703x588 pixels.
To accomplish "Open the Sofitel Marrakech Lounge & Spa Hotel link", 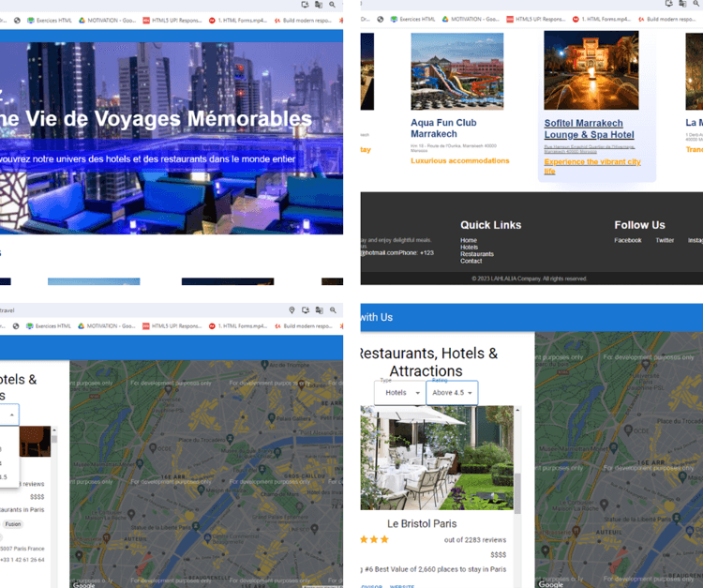I will (x=590, y=128).
